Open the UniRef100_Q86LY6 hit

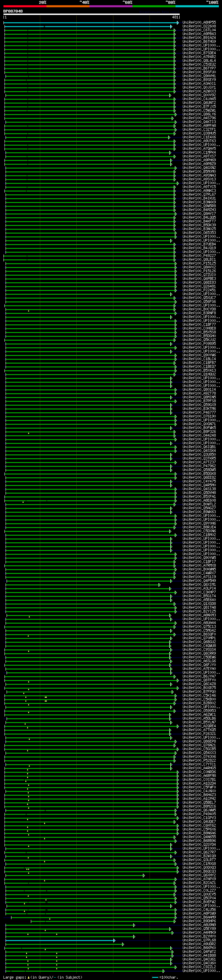[199, 114]
